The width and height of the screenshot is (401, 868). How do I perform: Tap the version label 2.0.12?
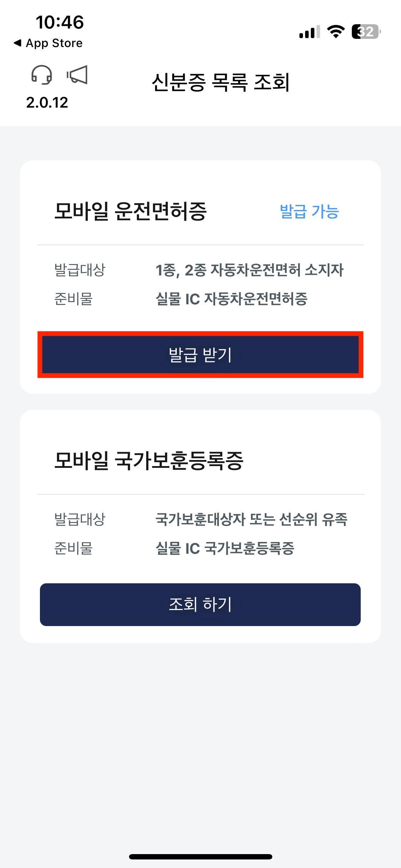[x=47, y=103]
